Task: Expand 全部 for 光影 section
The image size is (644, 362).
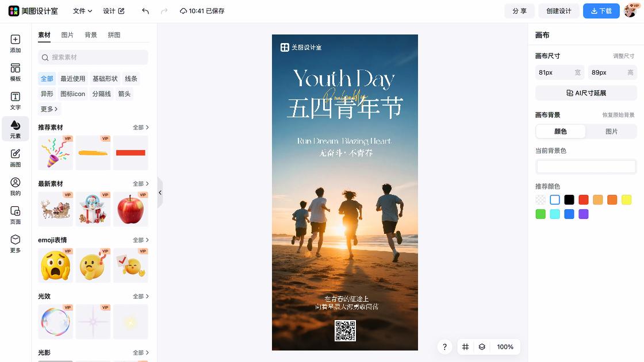Action: (x=140, y=353)
